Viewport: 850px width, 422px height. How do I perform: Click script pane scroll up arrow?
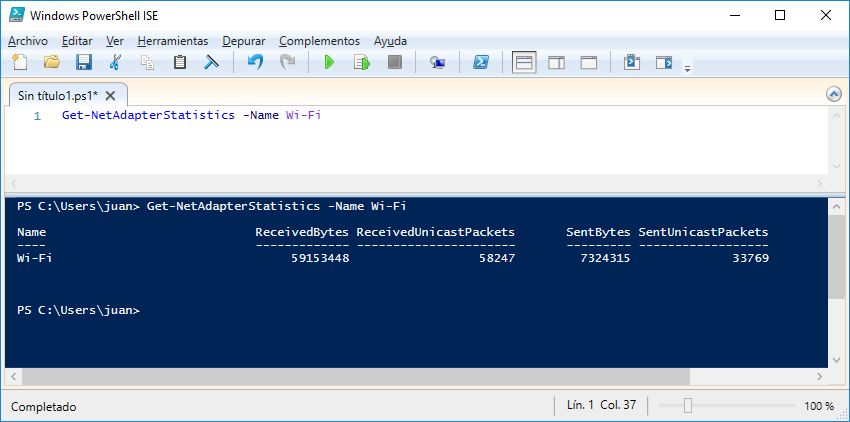[836, 116]
